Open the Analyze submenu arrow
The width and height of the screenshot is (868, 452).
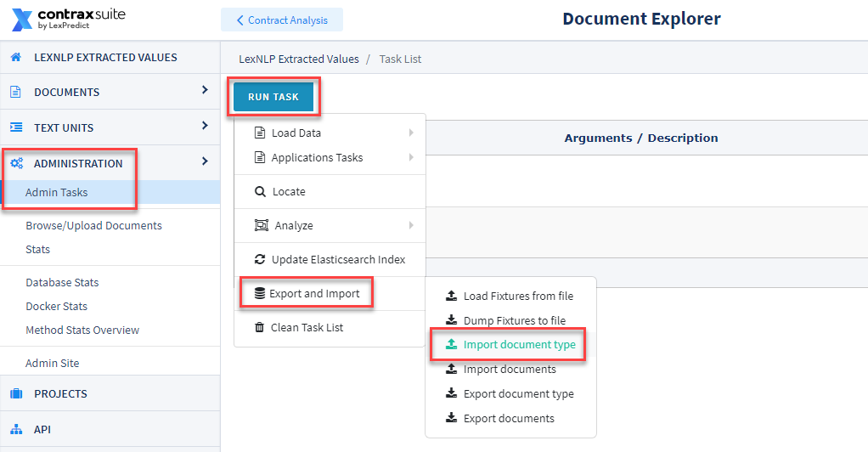pos(411,225)
